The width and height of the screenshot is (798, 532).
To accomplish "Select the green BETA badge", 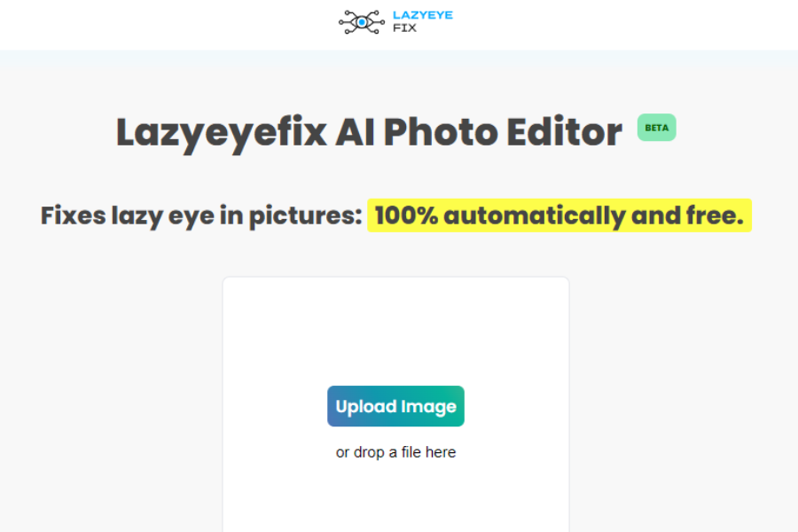I will [x=656, y=128].
